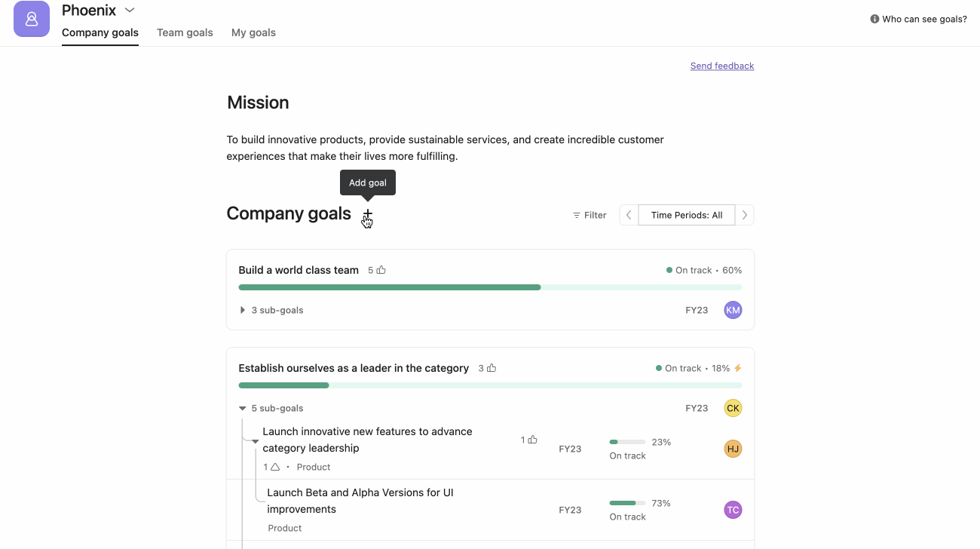Open the CK owner avatar
Image resolution: width=980 pixels, height=549 pixels.
point(733,408)
